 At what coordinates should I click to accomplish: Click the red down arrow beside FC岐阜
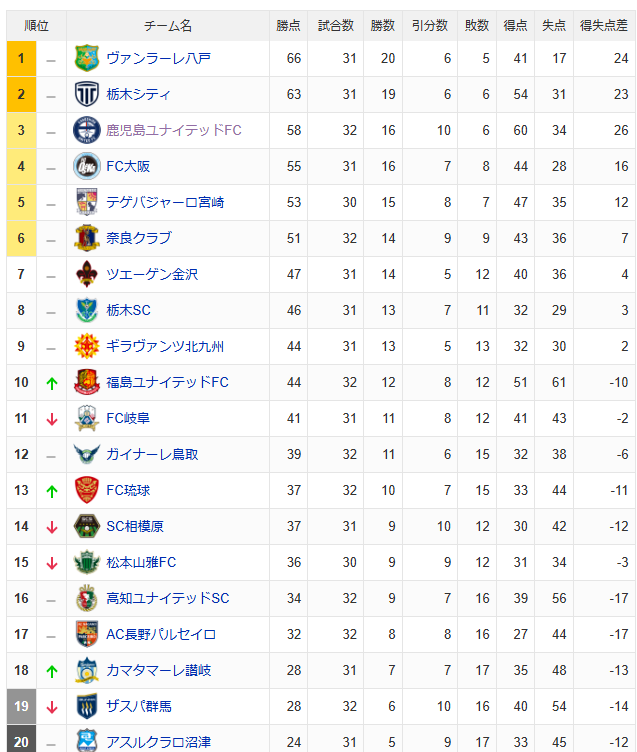point(51,419)
